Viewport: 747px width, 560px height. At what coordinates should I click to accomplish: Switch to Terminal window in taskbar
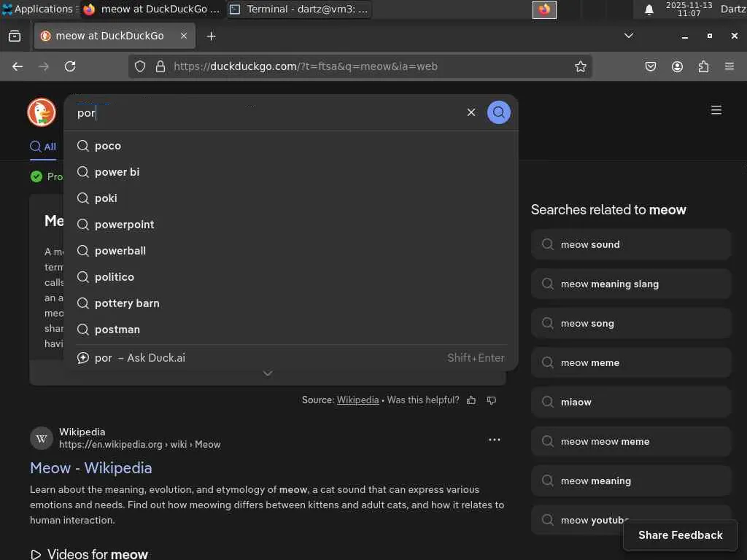pyautogui.click(x=299, y=9)
